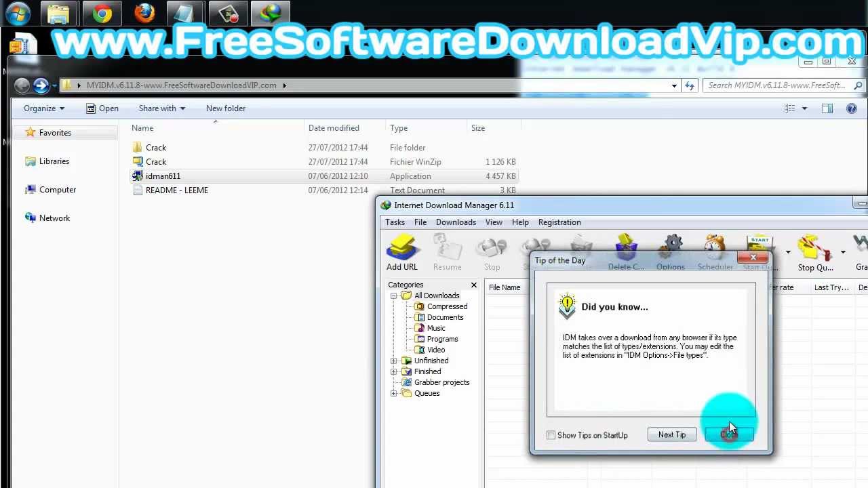This screenshot has height=488, width=868.
Task: Select the Crack folder icon
Action: coord(138,148)
